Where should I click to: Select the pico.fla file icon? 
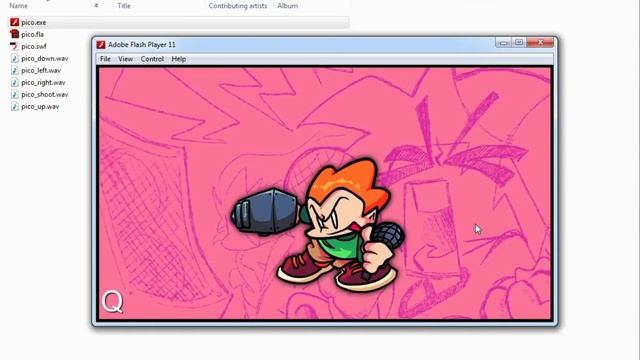(x=15, y=34)
